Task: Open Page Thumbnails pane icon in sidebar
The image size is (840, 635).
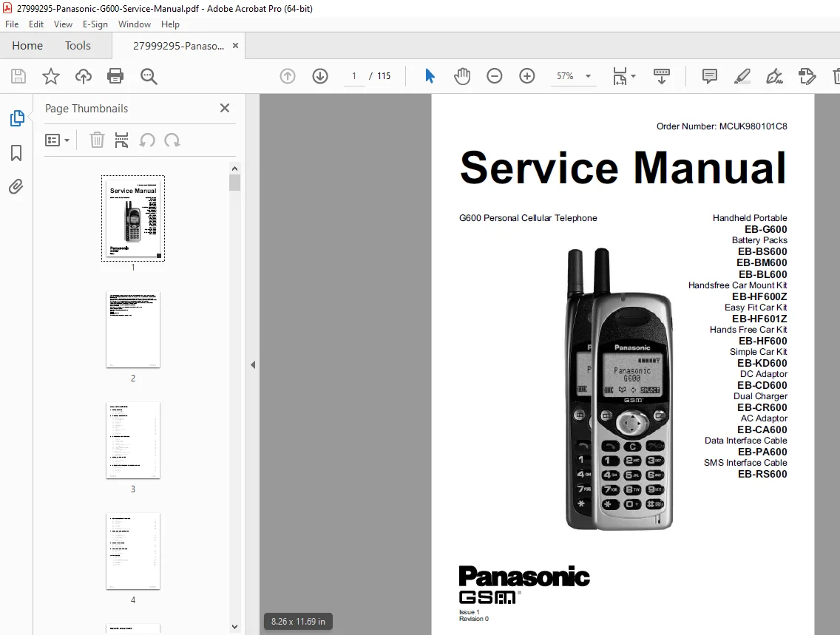Action: click(x=16, y=118)
